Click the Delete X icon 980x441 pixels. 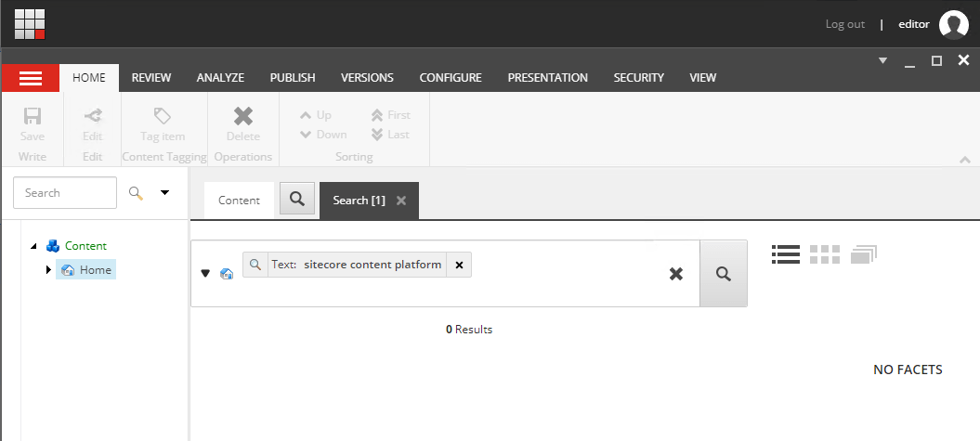coord(243,115)
